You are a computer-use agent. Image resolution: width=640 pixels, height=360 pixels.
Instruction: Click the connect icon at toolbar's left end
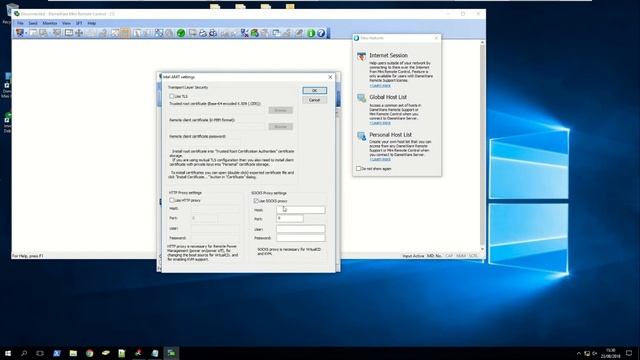20,33
